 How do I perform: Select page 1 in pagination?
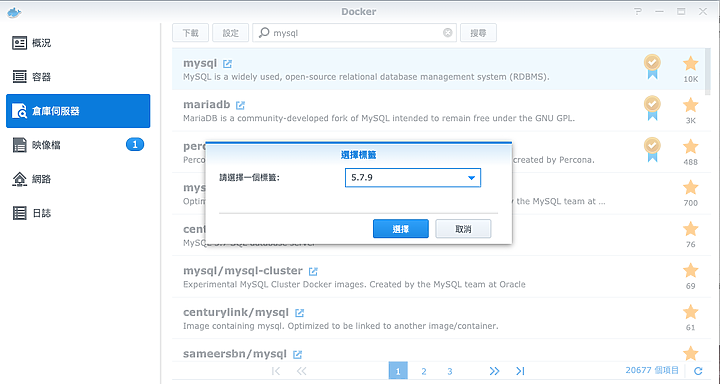coord(398,371)
